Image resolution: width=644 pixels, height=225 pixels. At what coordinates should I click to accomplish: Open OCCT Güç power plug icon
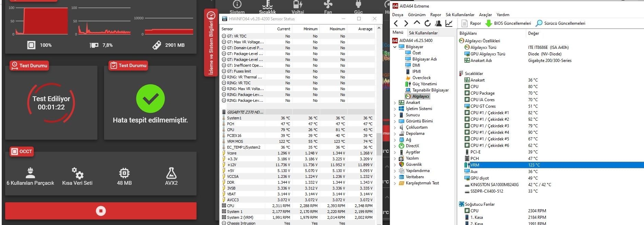click(358, 4)
